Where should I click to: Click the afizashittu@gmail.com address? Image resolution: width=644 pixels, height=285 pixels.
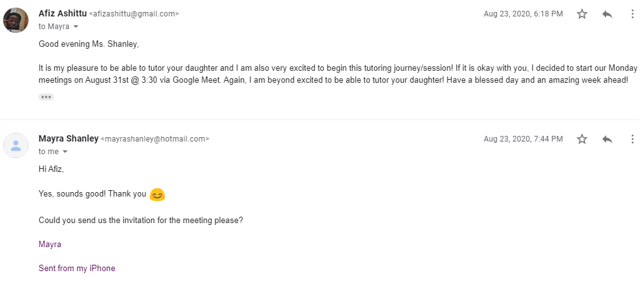pos(134,14)
